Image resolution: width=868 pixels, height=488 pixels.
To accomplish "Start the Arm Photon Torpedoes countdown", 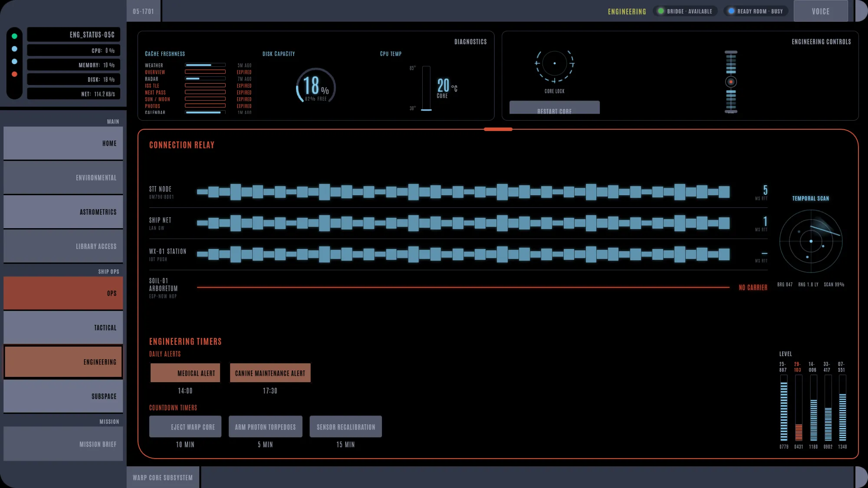I will 266,427.
